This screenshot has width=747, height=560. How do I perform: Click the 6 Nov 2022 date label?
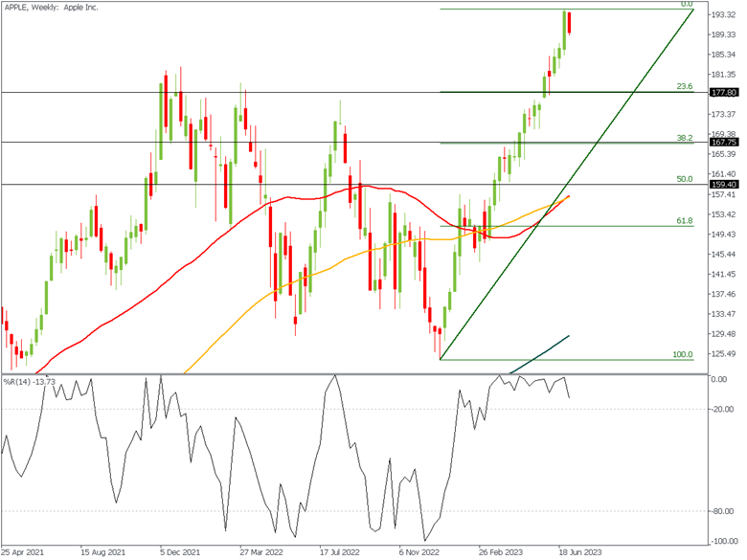point(419,552)
